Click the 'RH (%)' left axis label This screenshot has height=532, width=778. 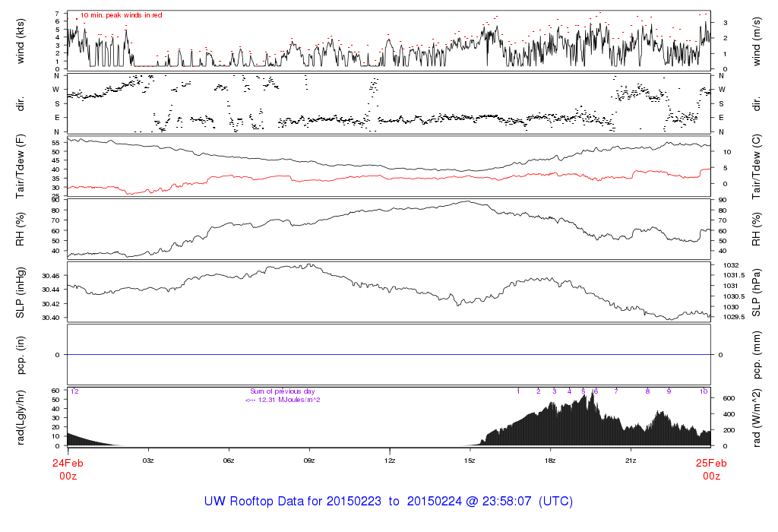[x=21, y=230]
